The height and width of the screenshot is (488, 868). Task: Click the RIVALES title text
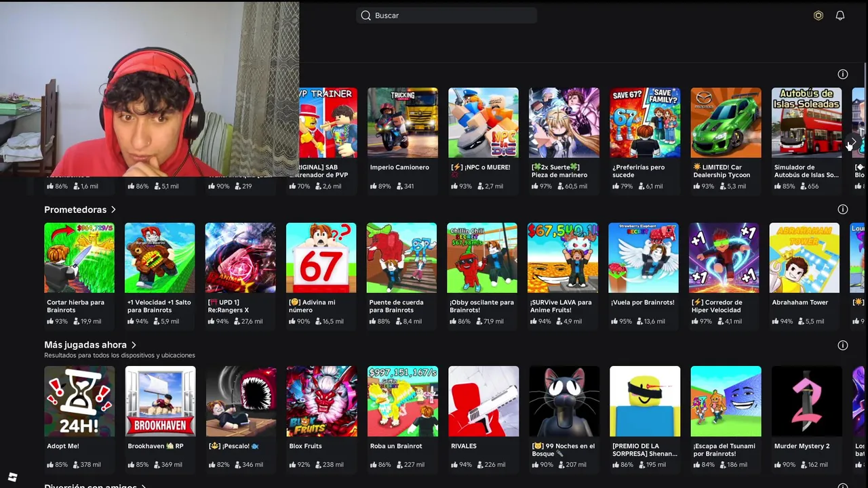465,446
